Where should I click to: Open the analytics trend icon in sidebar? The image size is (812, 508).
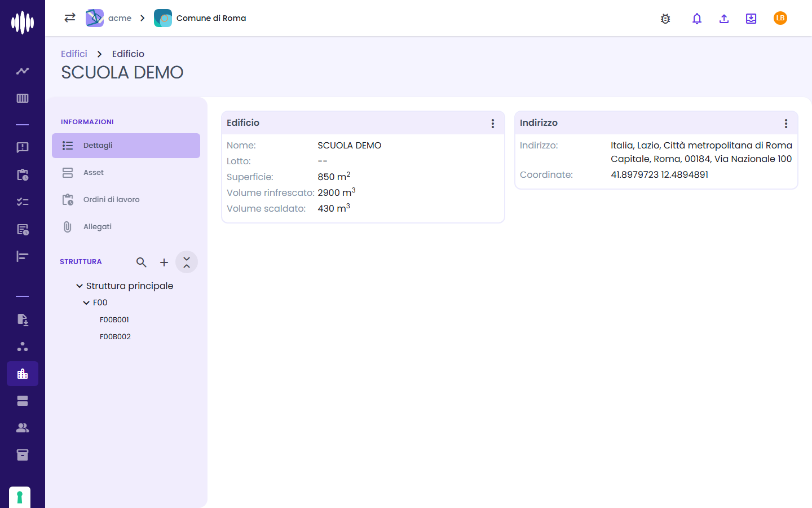(23, 71)
